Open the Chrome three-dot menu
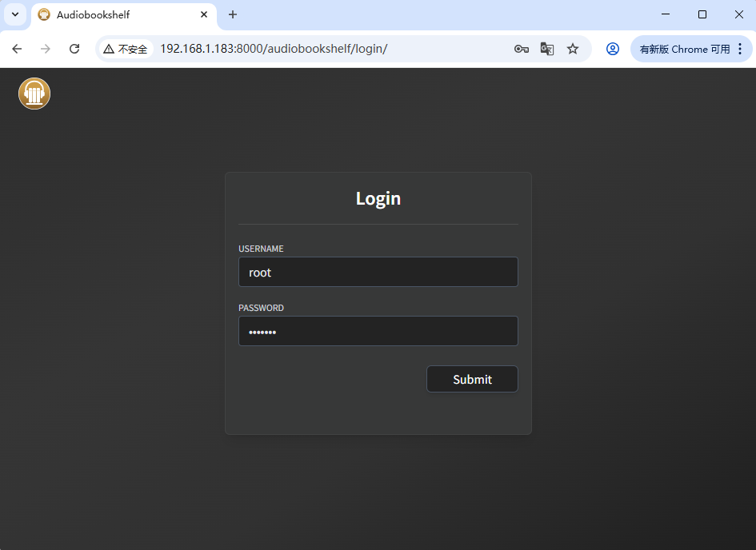The image size is (756, 550). pos(740,49)
